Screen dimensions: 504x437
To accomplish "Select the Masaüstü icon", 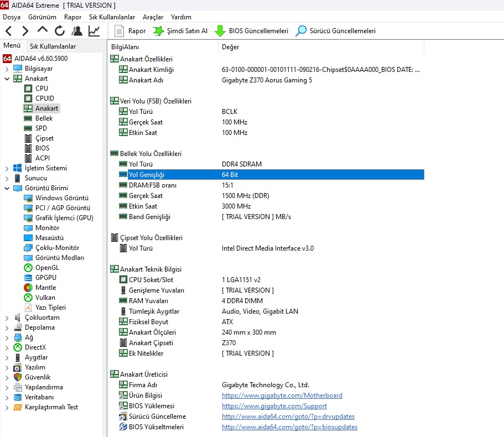I will pos(28,238).
